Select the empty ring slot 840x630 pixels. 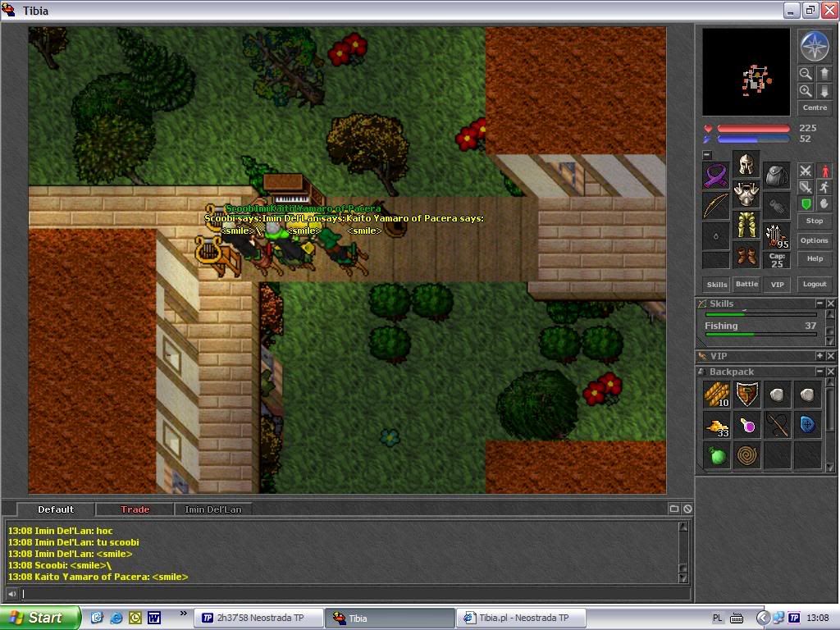(715, 235)
